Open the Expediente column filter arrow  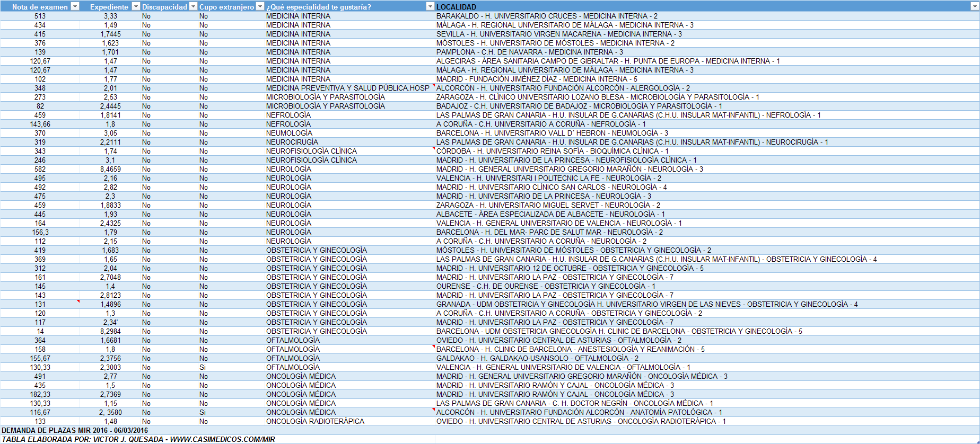tap(136, 6)
